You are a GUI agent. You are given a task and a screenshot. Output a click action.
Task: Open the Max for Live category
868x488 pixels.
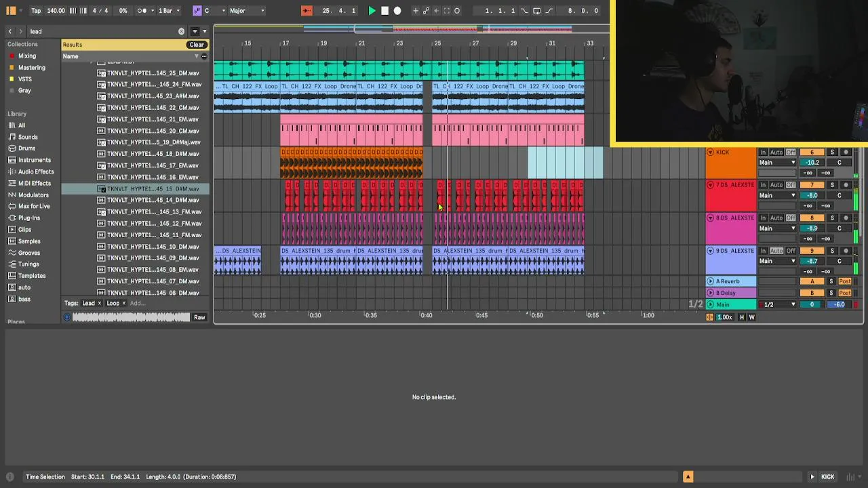tap(34, 206)
